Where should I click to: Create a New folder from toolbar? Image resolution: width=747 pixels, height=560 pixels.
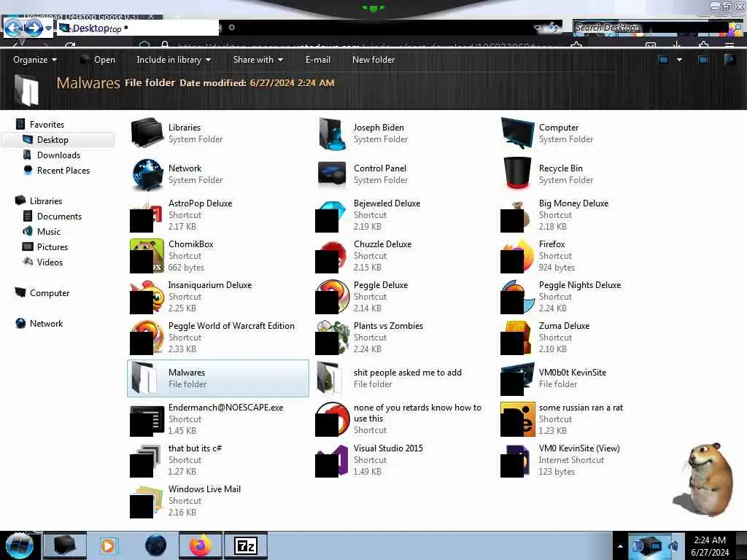[x=373, y=60]
